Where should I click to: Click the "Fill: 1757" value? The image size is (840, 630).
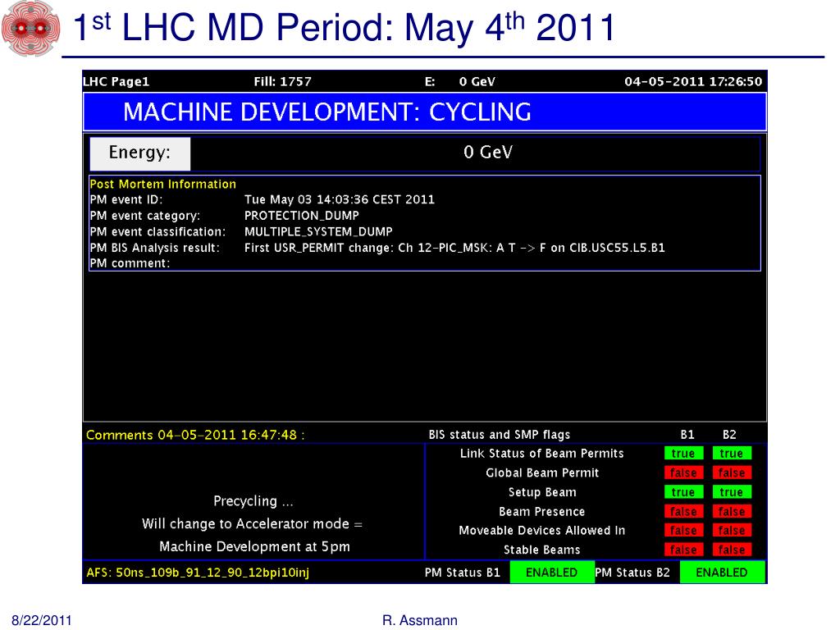(282, 81)
